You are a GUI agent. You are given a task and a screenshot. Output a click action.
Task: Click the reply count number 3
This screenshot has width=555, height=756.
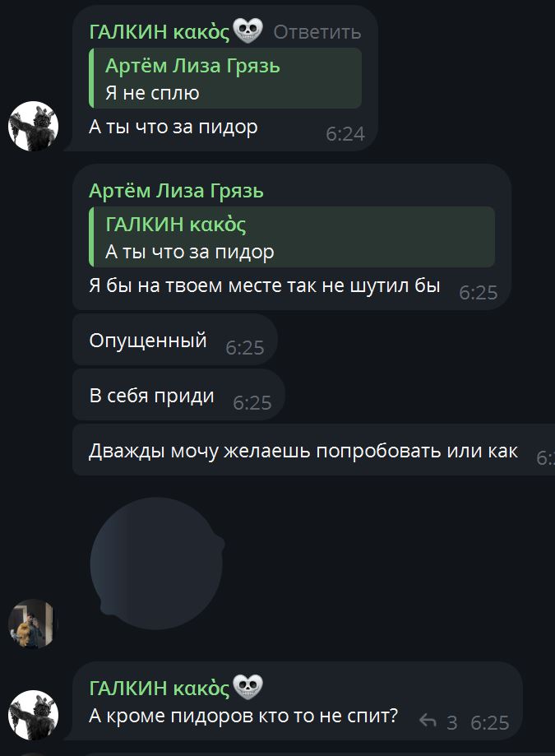[x=452, y=722]
